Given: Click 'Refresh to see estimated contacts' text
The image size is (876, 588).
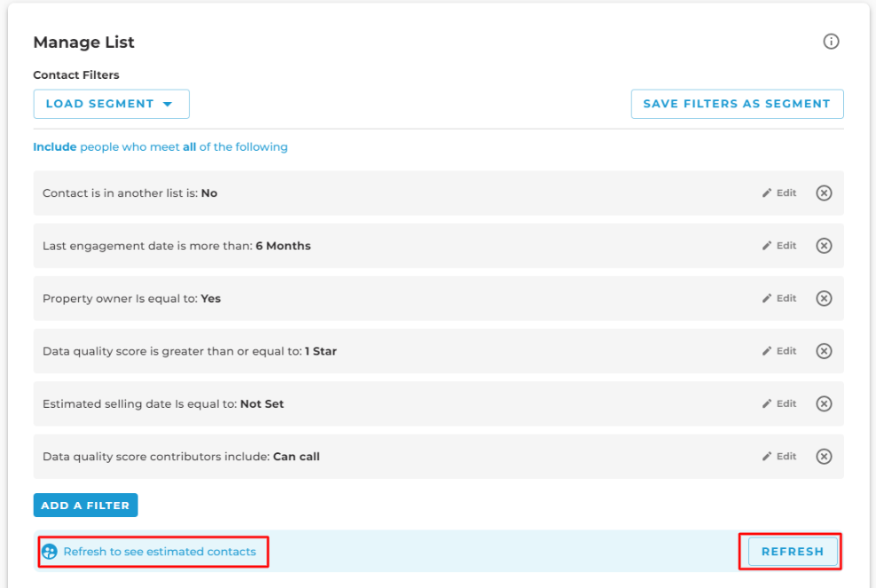Looking at the screenshot, I should (x=160, y=552).
